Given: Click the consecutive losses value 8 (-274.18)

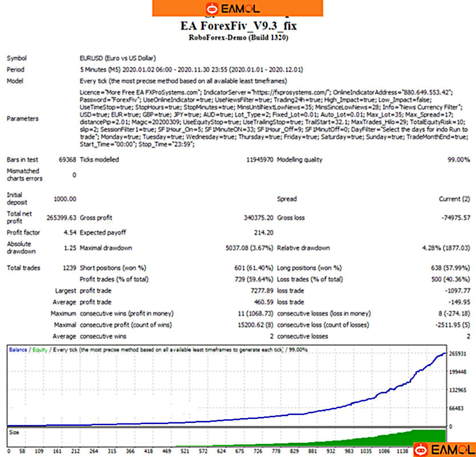Looking at the screenshot, I should pyautogui.click(x=454, y=313).
